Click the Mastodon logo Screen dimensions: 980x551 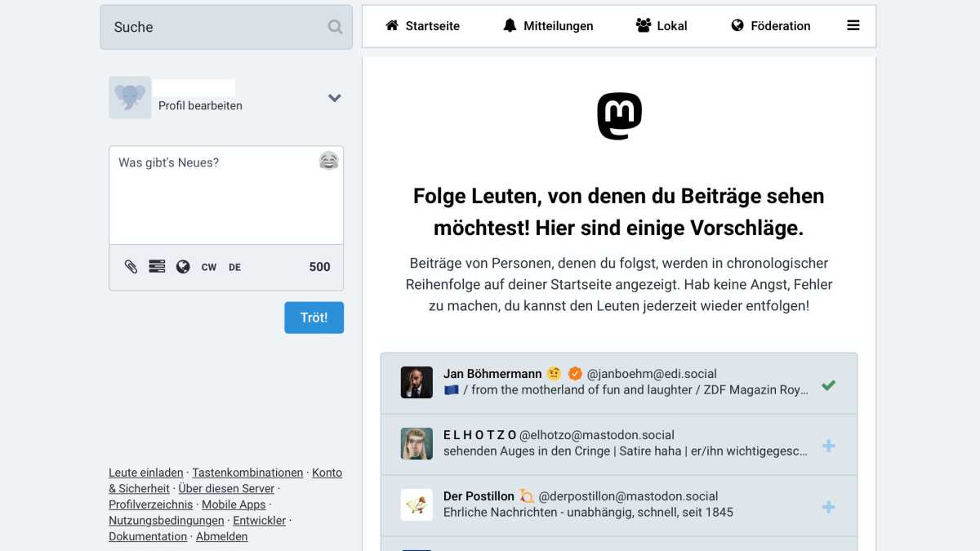pos(619,116)
